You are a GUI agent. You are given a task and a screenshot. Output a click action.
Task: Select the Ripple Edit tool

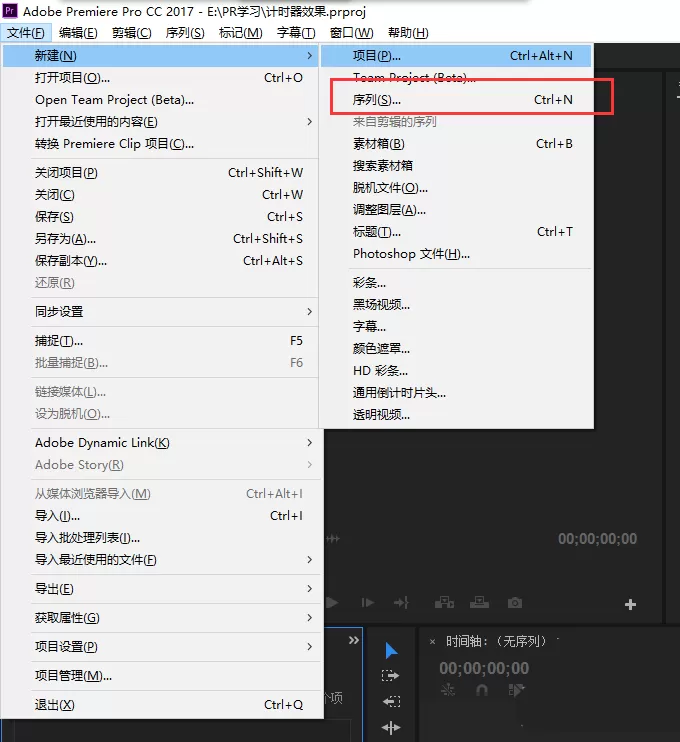391,727
